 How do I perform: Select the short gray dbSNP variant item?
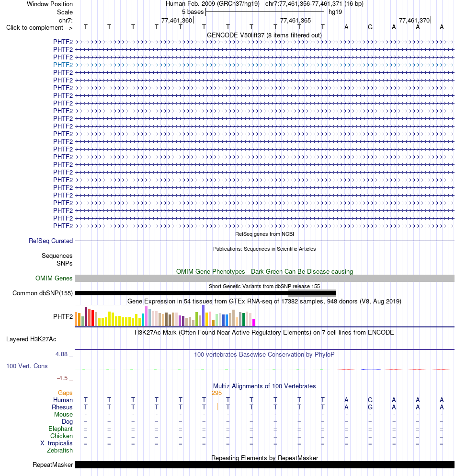pyautogui.click(x=312, y=293)
